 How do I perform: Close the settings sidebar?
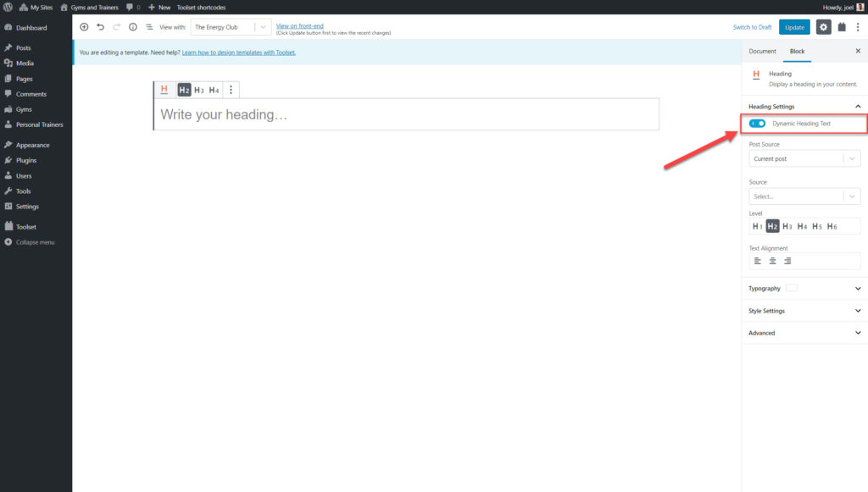[x=858, y=51]
